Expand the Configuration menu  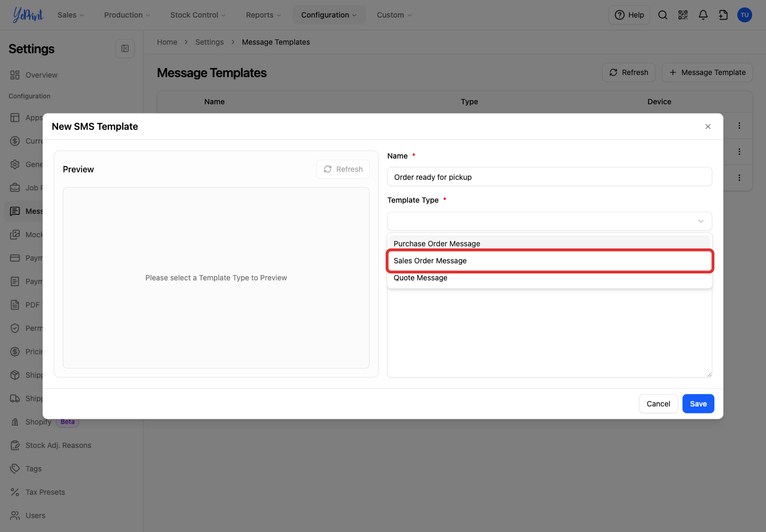pyautogui.click(x=329, y=15)
